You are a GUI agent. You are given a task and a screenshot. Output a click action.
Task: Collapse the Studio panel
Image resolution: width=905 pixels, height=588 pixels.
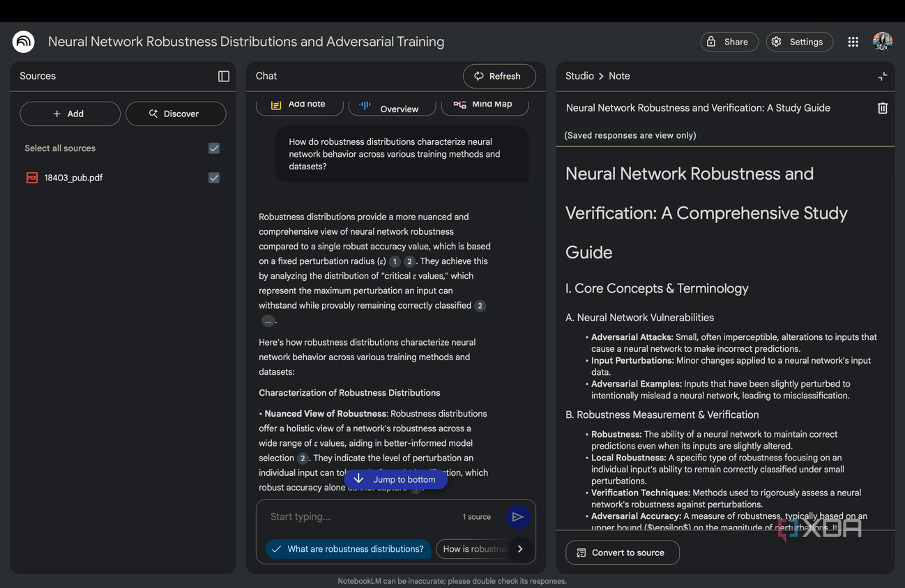click(882, 76)
